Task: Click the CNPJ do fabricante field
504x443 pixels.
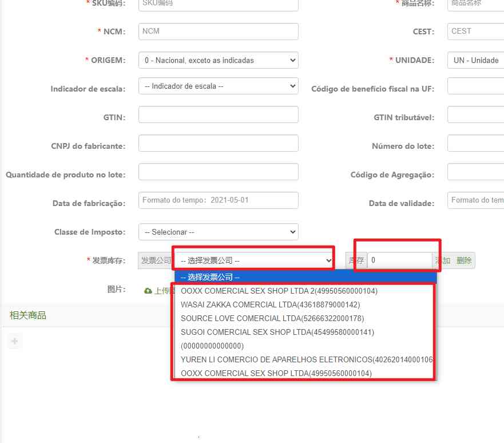Action: [x=218, y=143]
